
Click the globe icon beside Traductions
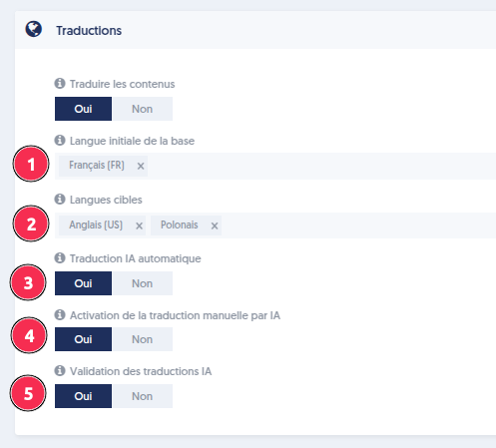tap(34, 29)
